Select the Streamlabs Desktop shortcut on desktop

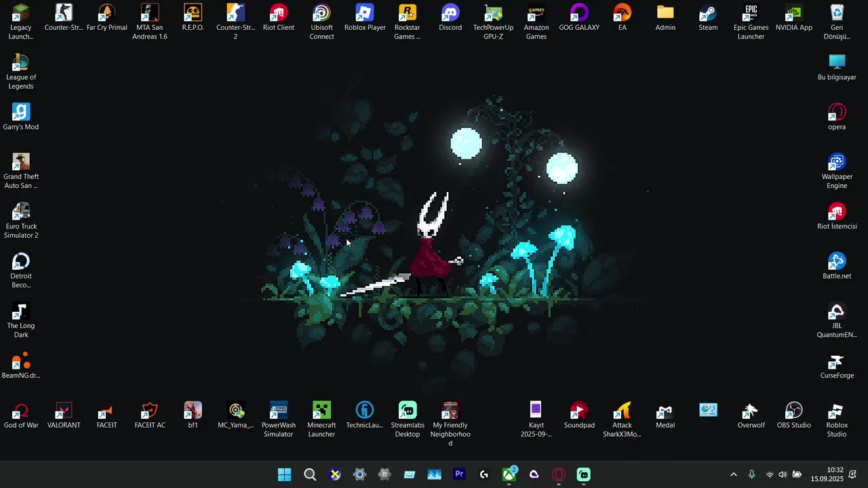pos(408,419)
